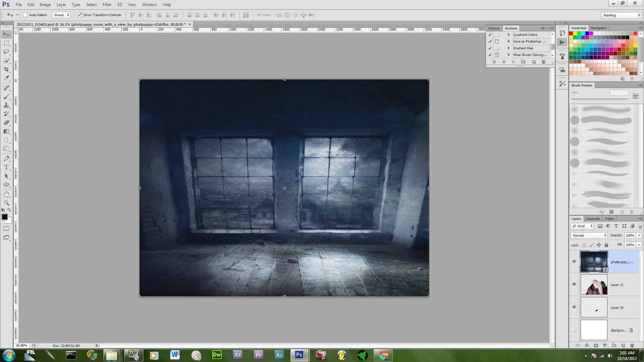Viewport: 644px width, 362px height.
Task: Select the Blur tool
Action: click(x=6, y=140)
